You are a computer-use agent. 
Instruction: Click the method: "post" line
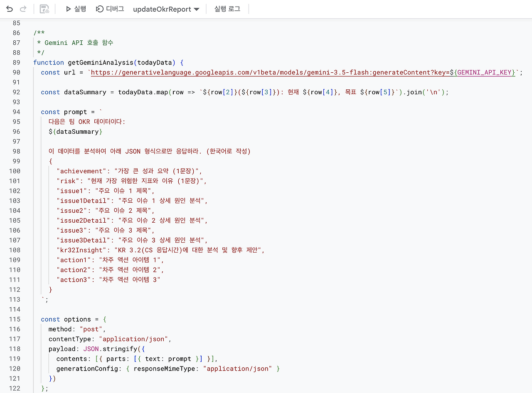[77, 329]
